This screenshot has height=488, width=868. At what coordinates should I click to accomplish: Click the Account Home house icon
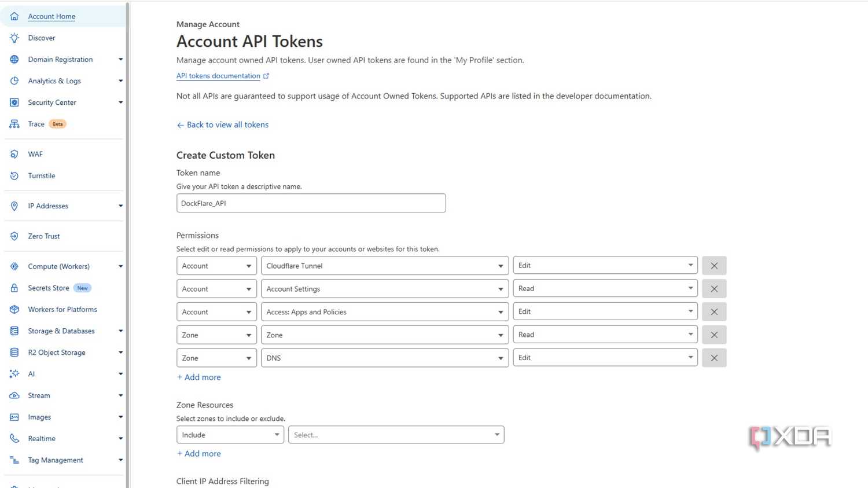(14, 16)
